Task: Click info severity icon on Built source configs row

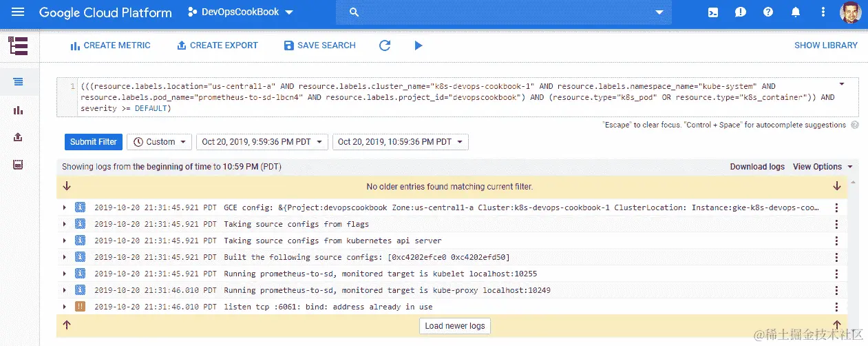Action: [x=80, y=257]
